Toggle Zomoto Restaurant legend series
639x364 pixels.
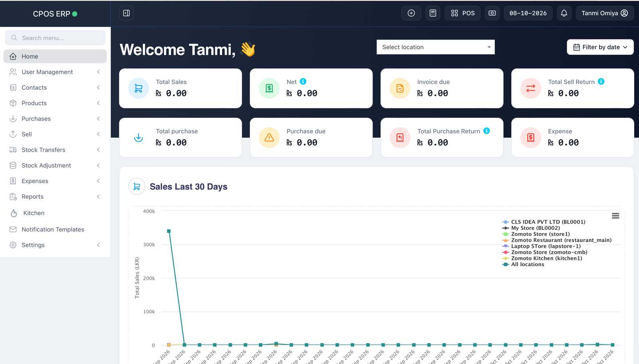pyautogui.click(x=557, y=240)
